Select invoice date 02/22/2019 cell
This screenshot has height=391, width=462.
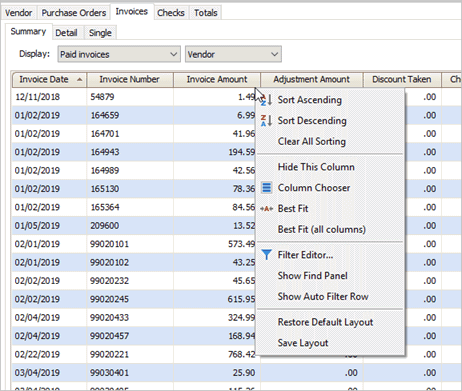click(49, 354)
